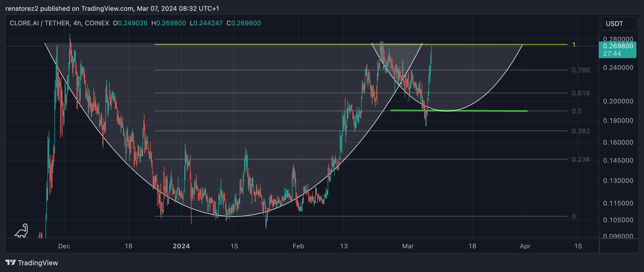The height and width of the screenshot is (272, 644).
Task: Click the 0.240000 price axis label
Action: tap(618, 68)
